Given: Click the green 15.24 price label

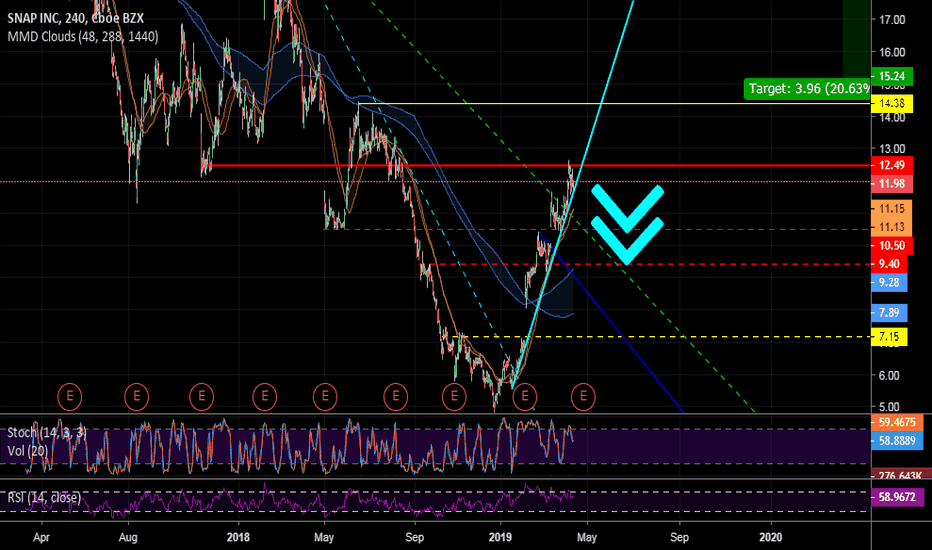Looking at the screenshot, I should [892, 76].
